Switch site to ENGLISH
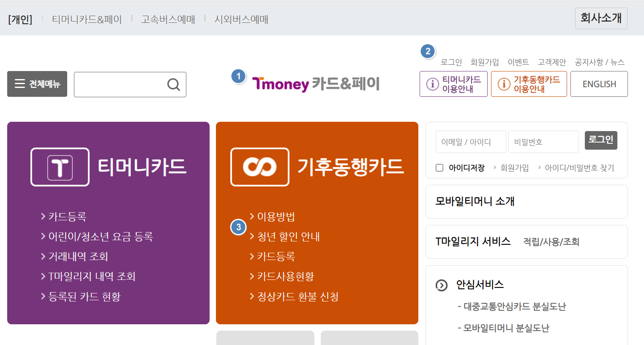Image resolution: width=644 pixels, height=345 pixels. point(599,84)
